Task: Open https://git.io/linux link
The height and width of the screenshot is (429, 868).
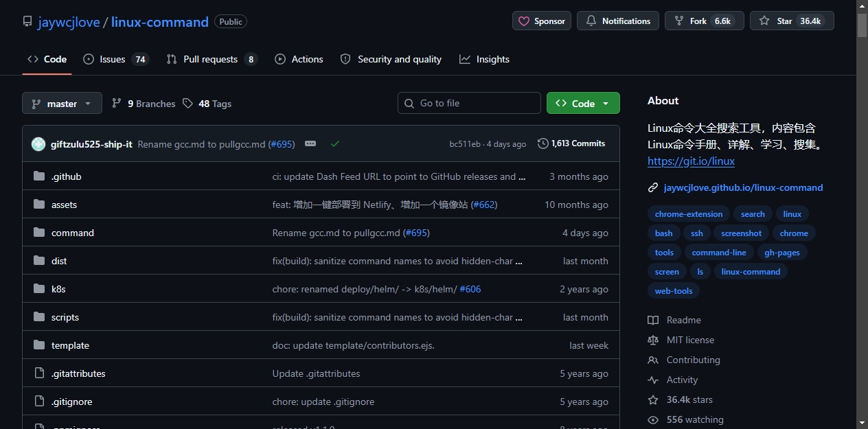Action: point(691,161)
